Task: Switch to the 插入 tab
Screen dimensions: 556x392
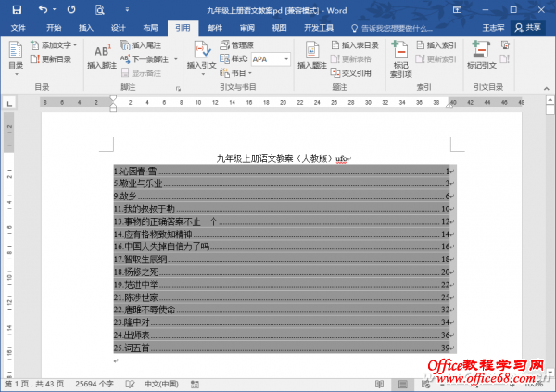Action: 86,28
